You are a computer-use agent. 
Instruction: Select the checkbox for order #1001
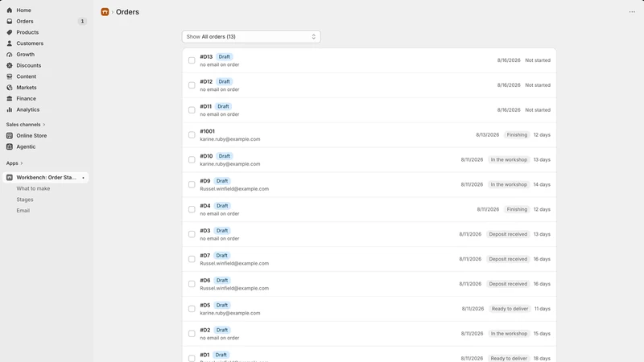(192, 135)
